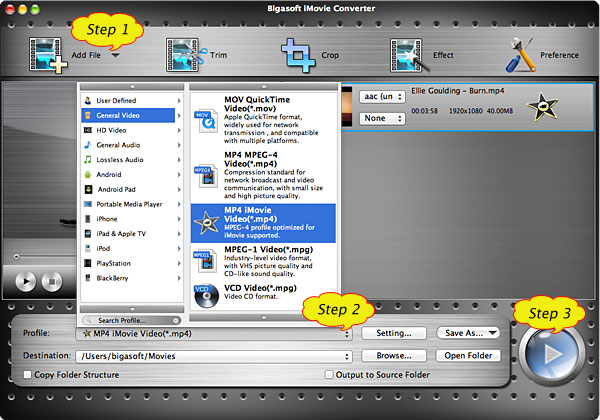Screen dimensions: 600x420
Task: Open the aac audio track dropdown
Action: [382, 96]
